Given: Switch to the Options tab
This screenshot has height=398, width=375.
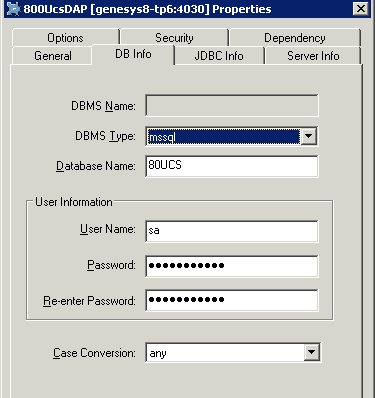Looking at the screenshot, I should (65, 38).
